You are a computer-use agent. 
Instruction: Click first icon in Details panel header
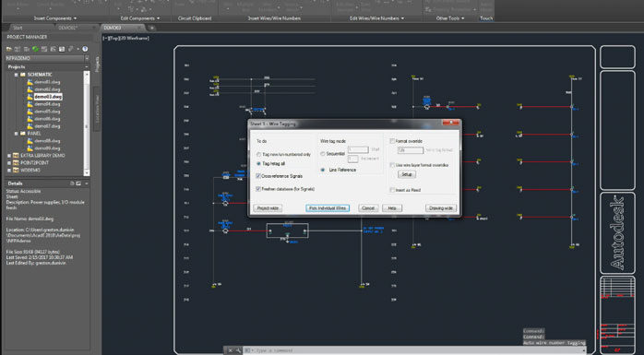click(71, 183)
